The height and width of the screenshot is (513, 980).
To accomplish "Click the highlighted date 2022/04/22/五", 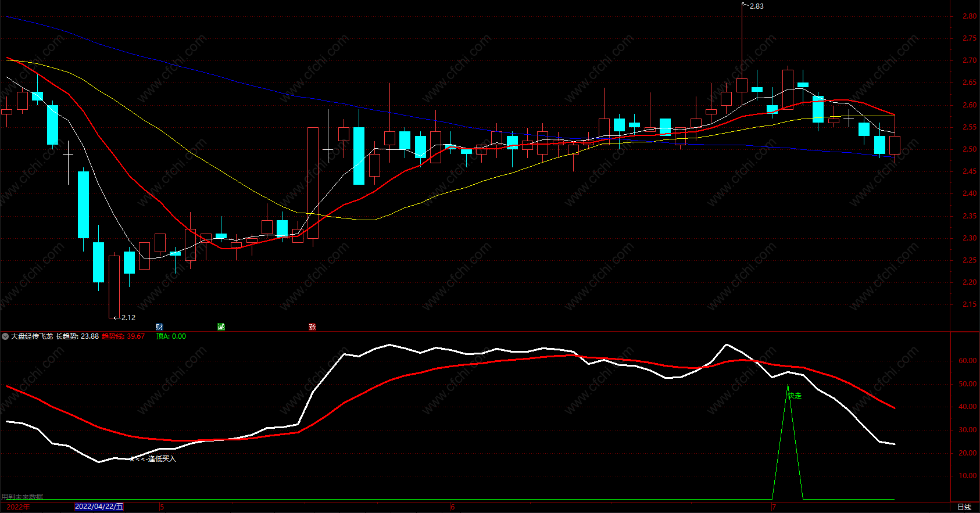I will tap(99, 507).
